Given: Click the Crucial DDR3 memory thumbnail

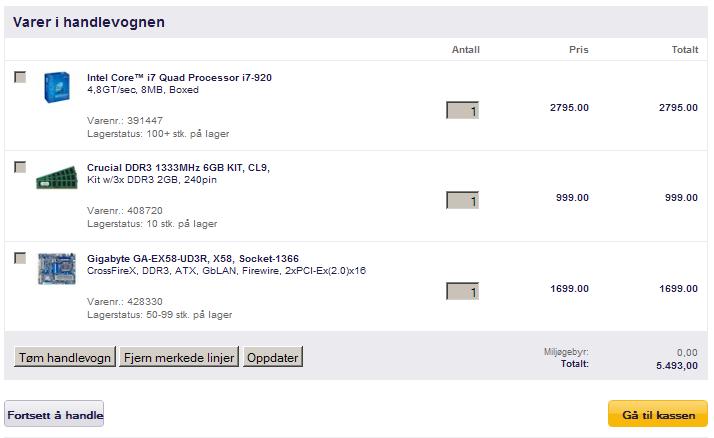Looking at the screenshot, I should coord(57,179).
